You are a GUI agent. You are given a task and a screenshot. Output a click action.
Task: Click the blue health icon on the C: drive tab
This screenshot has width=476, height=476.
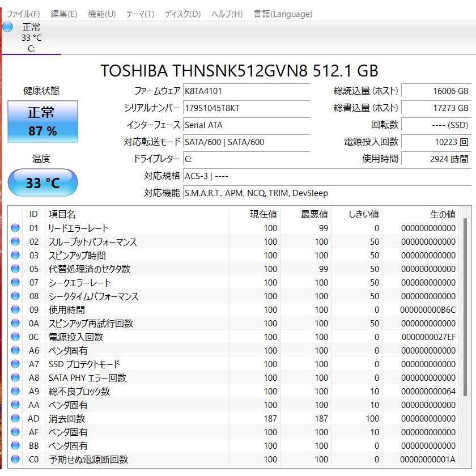tap(8, 27)
